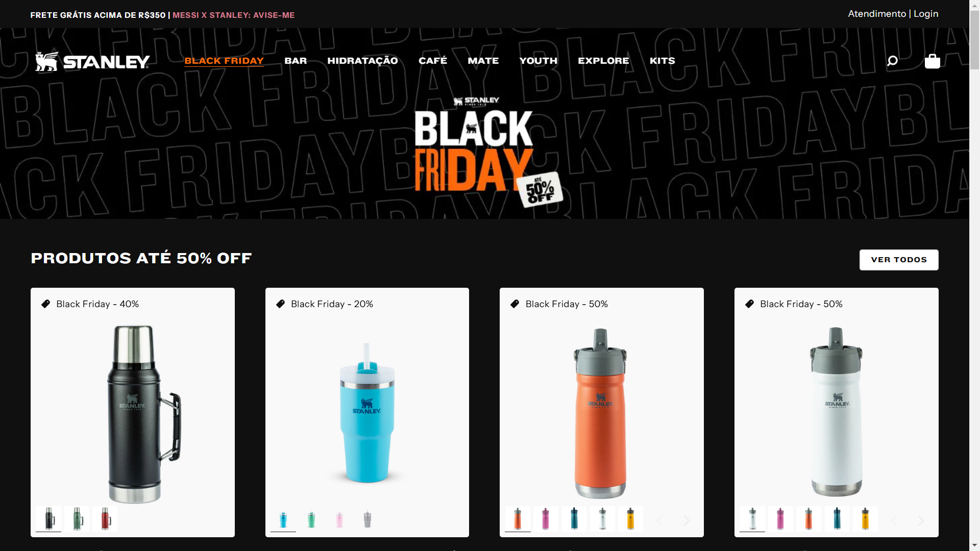Open the HIDRATAÇÃO menu item
The height and width of the screenshot is (551, 980).
point(362,61)
